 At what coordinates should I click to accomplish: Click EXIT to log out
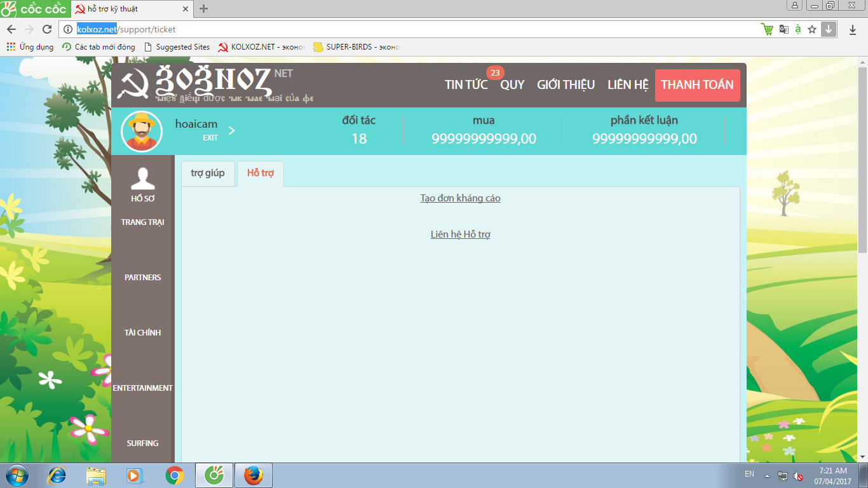210,138
